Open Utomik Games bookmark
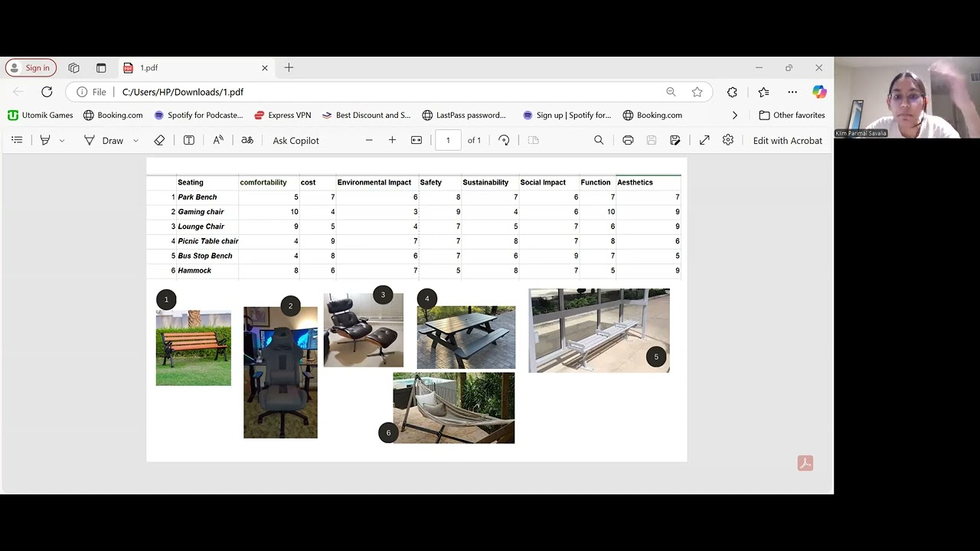980x551 pixels. (41, 115)
